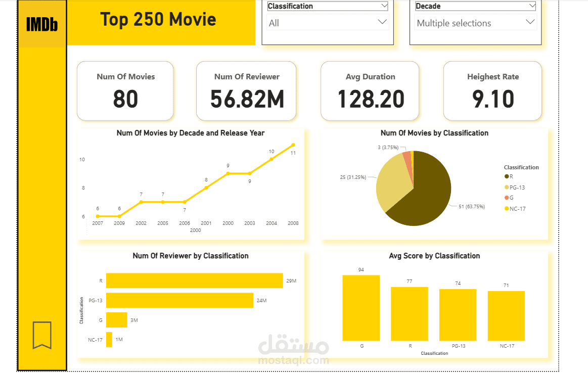Click the 2007 data point on line chart

click(x=98, y=216)
